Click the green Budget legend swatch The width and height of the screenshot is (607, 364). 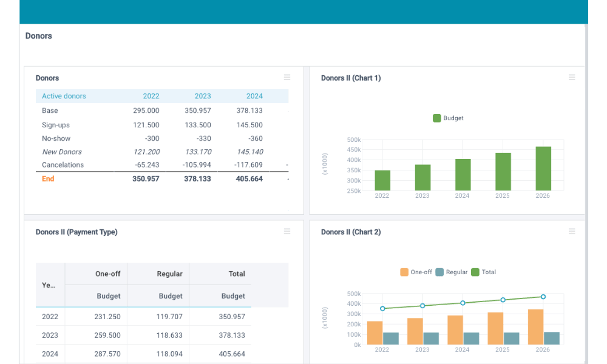click(436, 118)
